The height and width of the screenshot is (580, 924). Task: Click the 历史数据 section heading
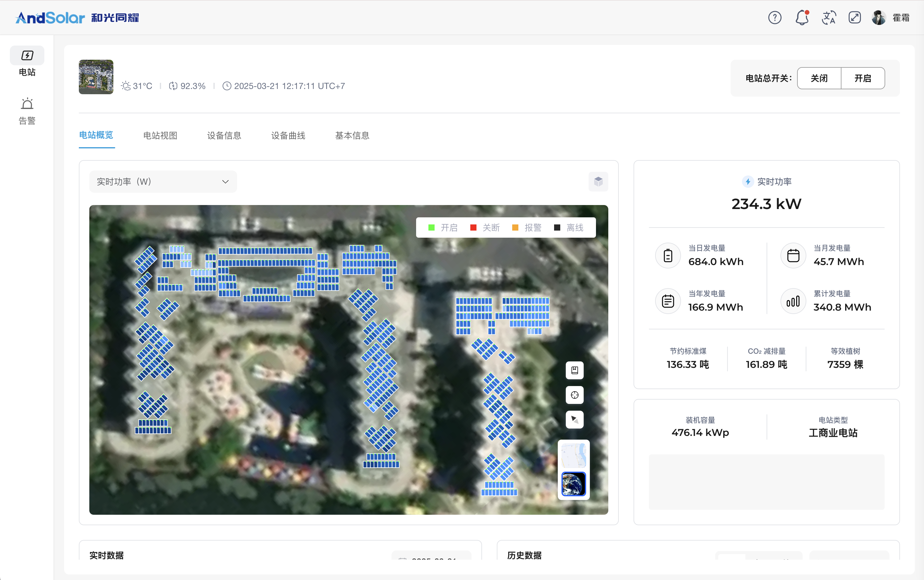pyautogui.click(x=525, y=555)
